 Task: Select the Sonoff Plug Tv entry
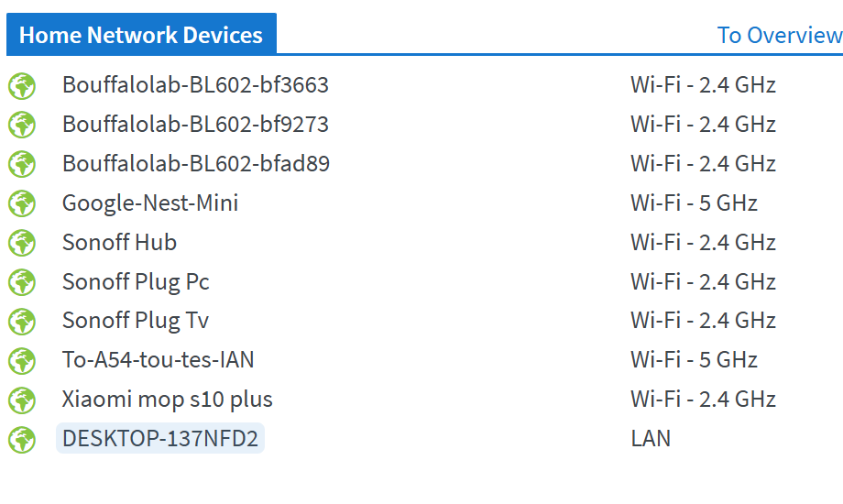pyautogui.click(x=136, y=321)
